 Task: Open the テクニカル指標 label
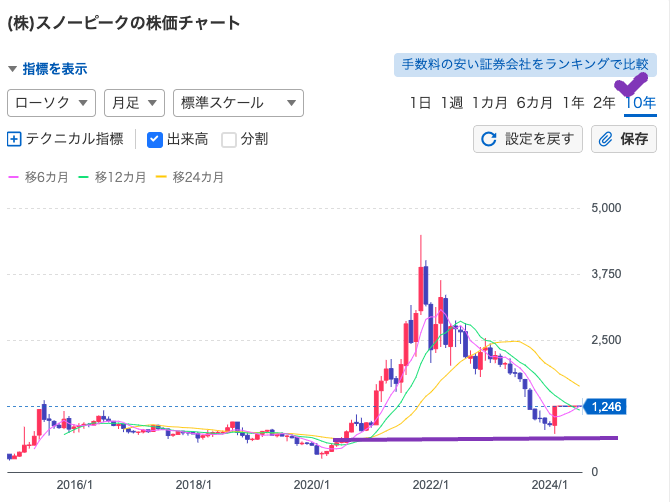(75, 139)
